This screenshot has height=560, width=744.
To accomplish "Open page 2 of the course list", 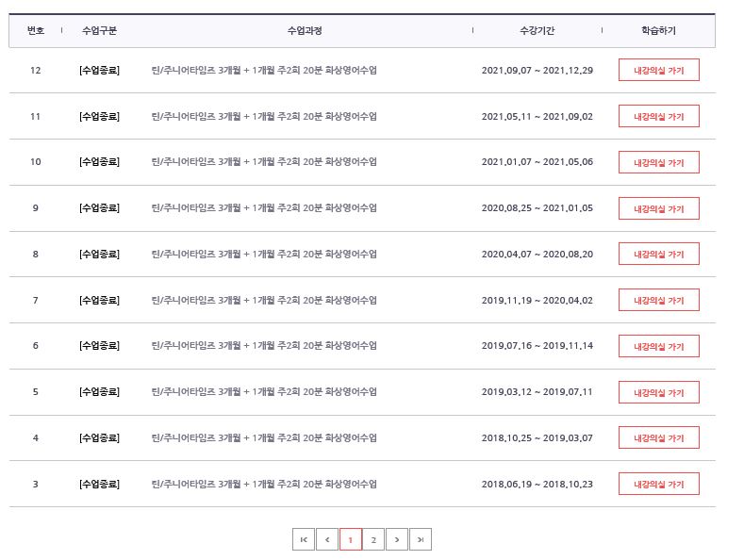I will 373,539.
